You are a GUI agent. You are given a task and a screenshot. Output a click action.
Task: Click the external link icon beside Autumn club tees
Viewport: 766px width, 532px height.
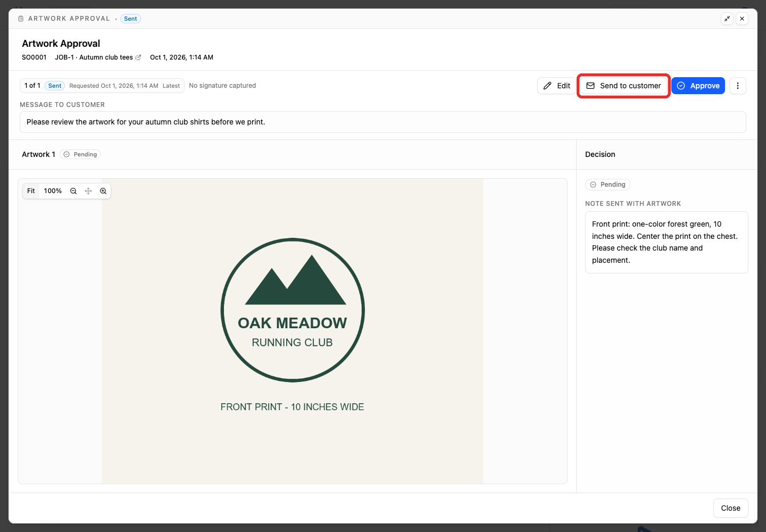click(138, 57)
